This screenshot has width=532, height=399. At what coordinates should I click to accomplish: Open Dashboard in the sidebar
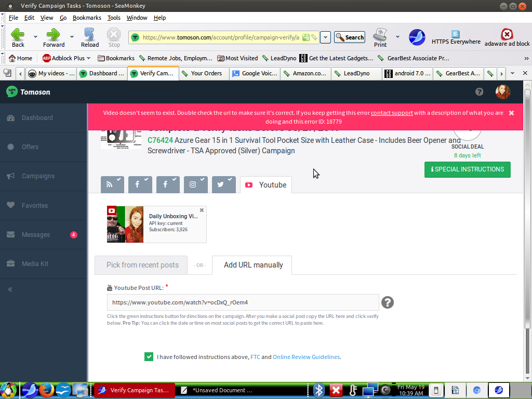(x=44, y=118)
